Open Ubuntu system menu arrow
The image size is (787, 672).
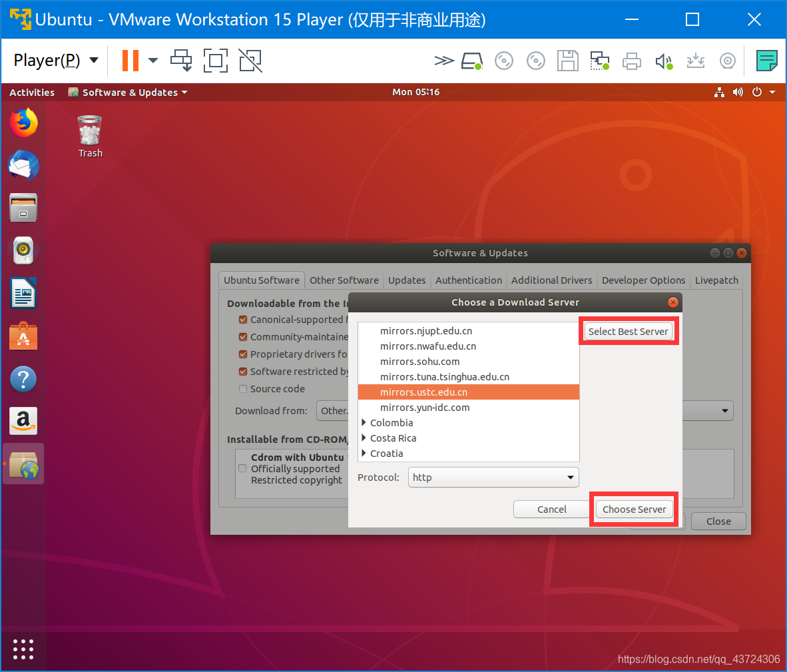tap(772, 93)
